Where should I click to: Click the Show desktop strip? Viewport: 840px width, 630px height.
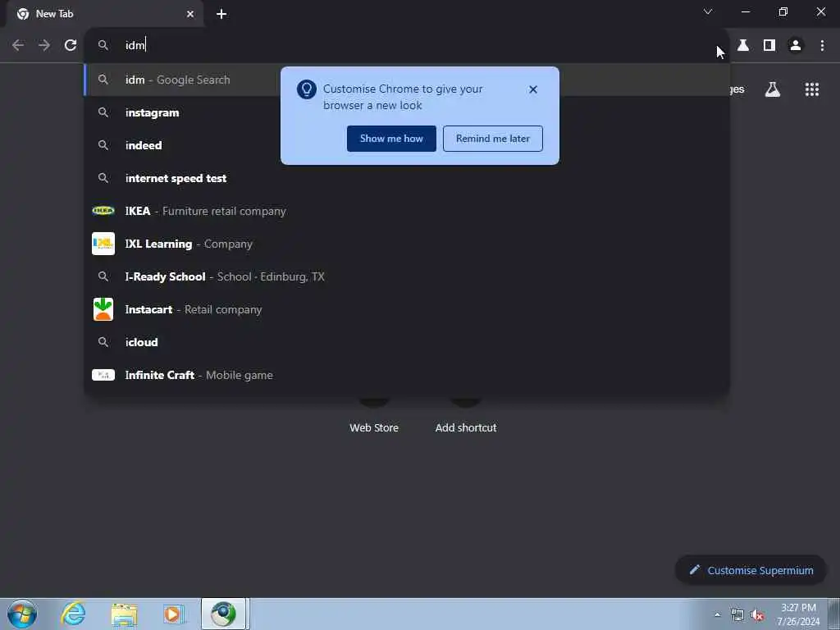(x=834, y=614)
